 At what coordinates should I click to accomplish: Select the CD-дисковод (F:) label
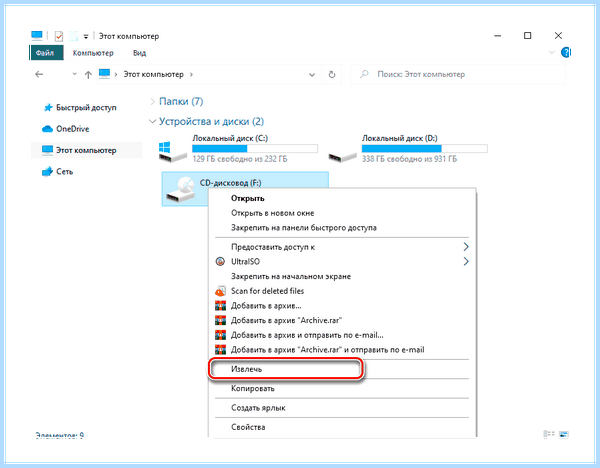click(x=230, y=183)
